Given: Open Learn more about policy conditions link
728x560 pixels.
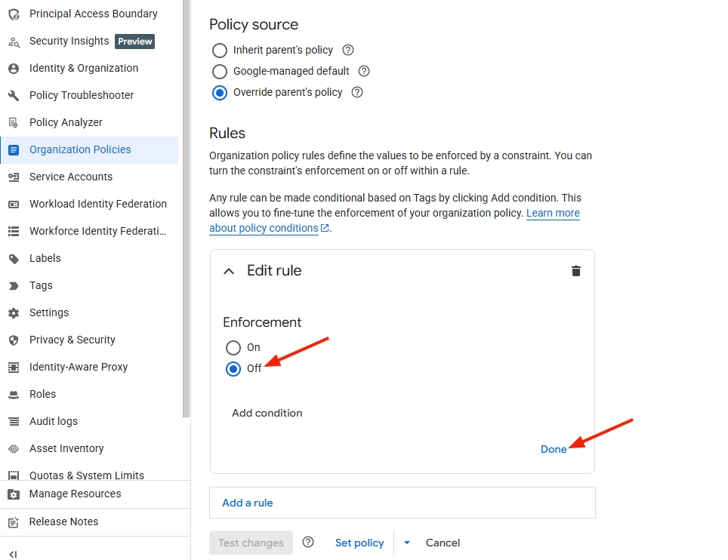Looking at the screenshot, I should pos(553,214).
